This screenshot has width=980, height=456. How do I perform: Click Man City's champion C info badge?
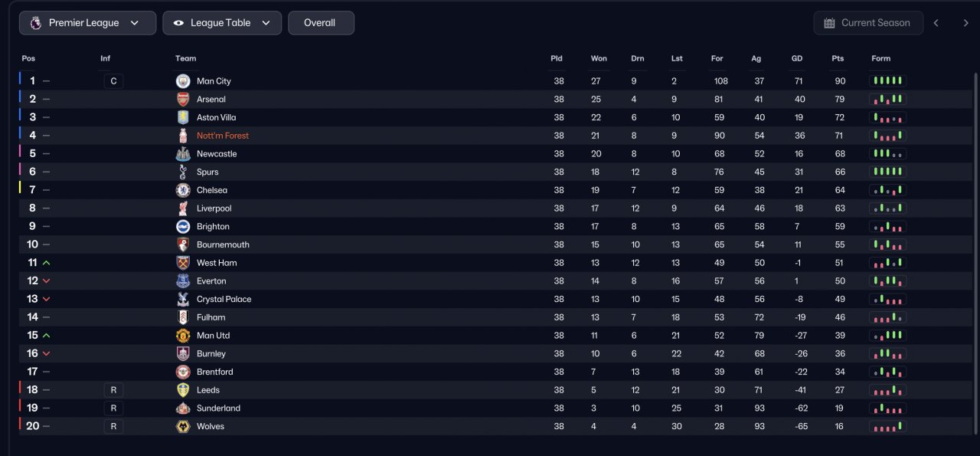(x=113, y=81)
